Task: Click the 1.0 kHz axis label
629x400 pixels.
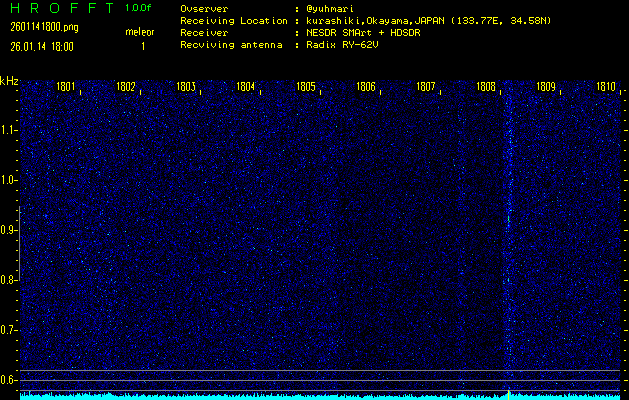Action: [7, 181]
